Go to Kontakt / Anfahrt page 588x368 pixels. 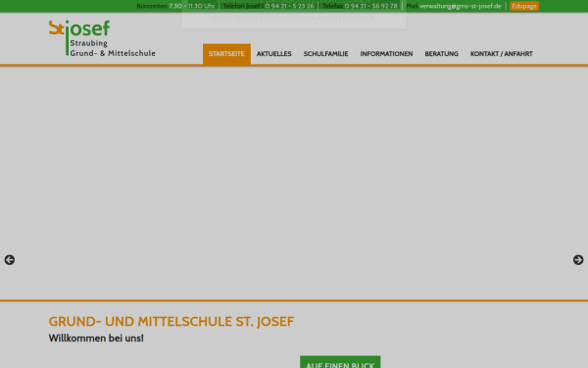(502, 54)
